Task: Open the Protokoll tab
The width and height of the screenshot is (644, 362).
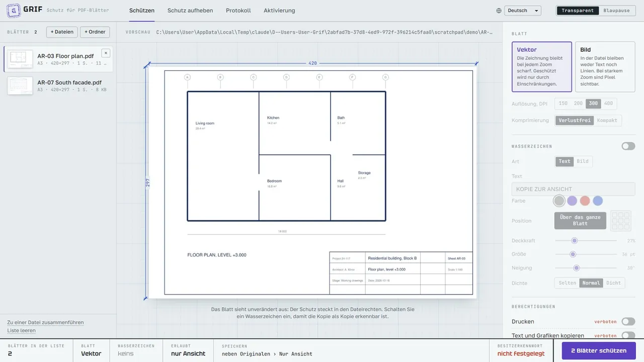Action: click(x=238, y=11)
